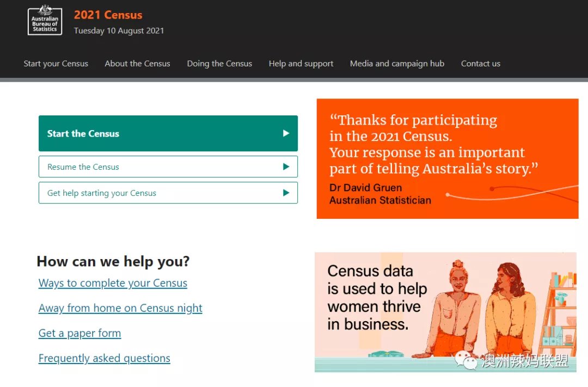Image resolution: width=588 pixels, height=387 pixels.
Task: Open the Frequently asked questions link
Action: coord(104,359)
